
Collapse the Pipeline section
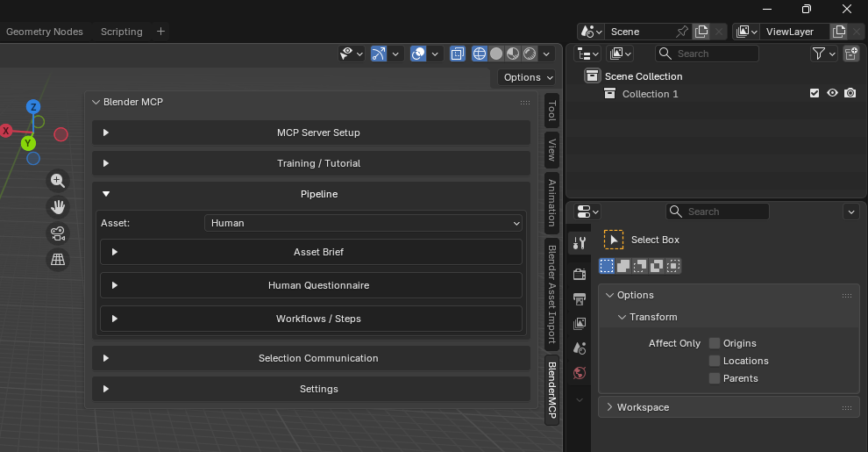tap(311, 194)
